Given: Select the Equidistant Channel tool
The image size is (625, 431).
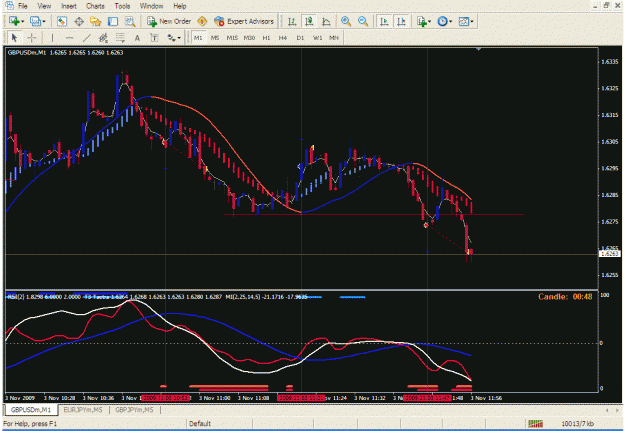Looking at the screenshot, I should 103,38.
